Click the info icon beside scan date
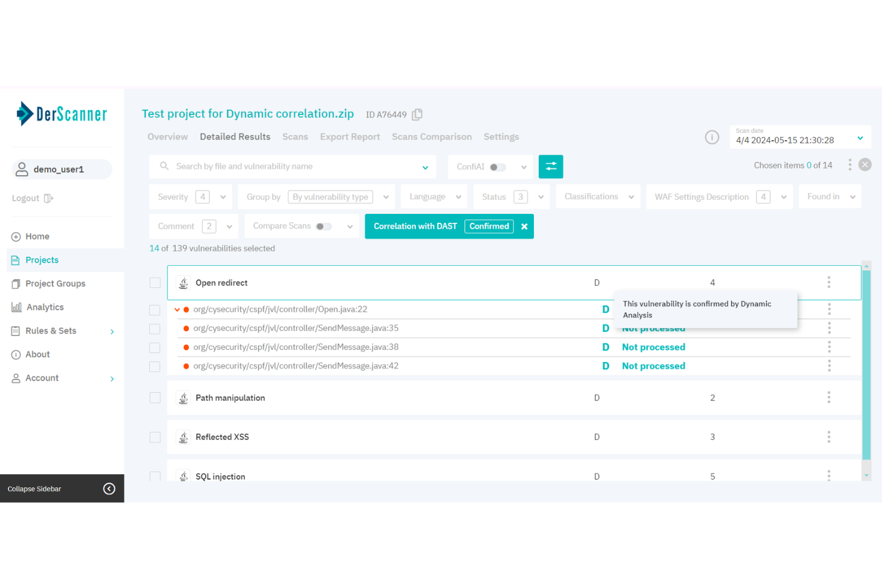882x588 pixels. pos(712,137)
